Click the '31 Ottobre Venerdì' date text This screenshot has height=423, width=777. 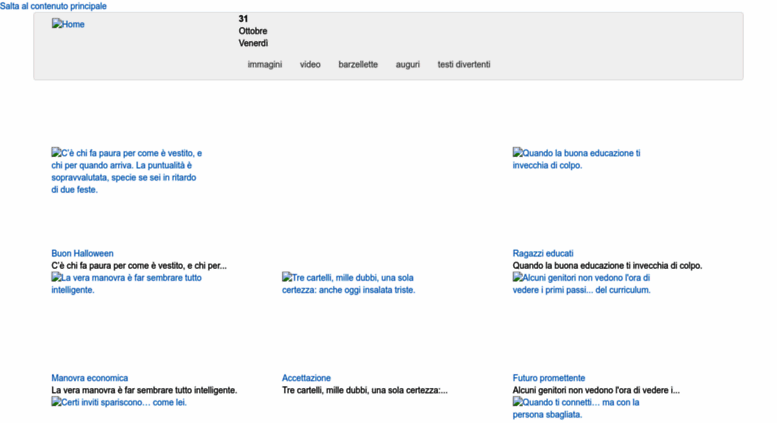click(x=253, y=31)
